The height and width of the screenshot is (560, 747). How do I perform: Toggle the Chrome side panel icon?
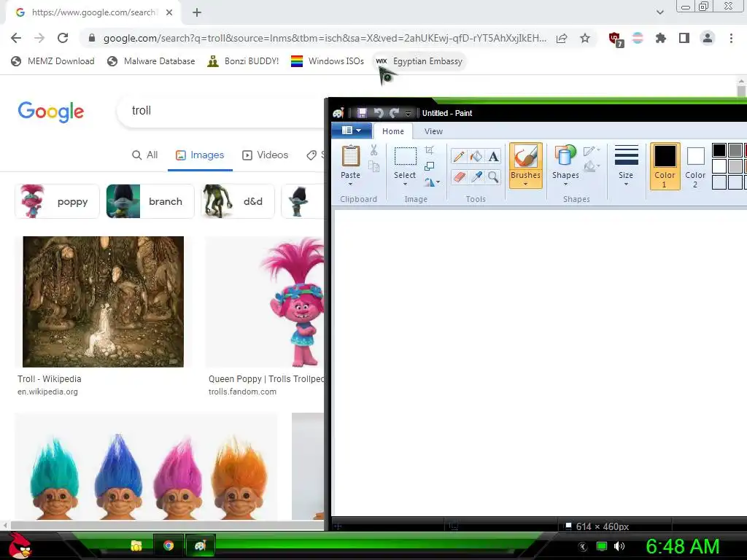click(684, 38)
